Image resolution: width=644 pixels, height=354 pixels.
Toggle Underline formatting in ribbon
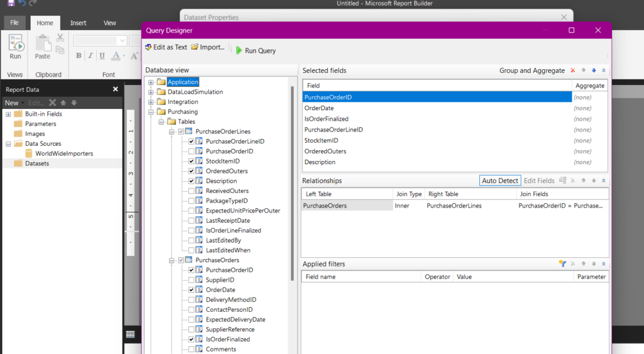point(102,56)
